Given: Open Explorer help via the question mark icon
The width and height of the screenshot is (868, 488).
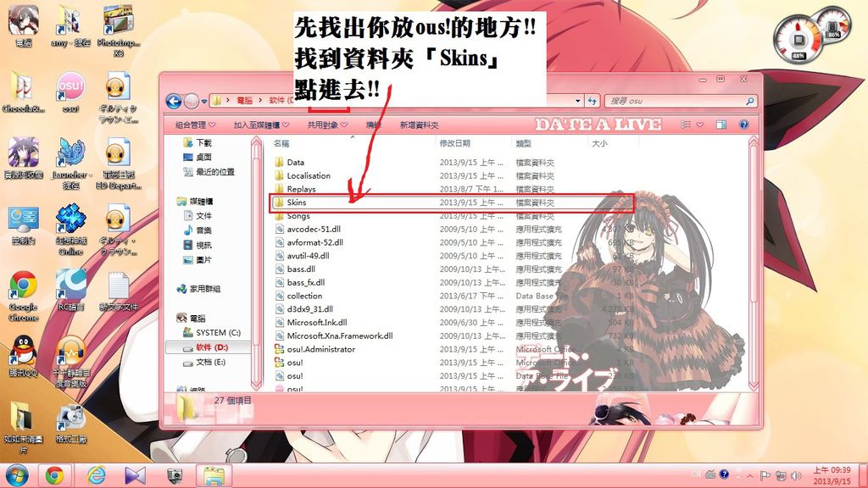Looking at the screenshot, I should point(743,125).
